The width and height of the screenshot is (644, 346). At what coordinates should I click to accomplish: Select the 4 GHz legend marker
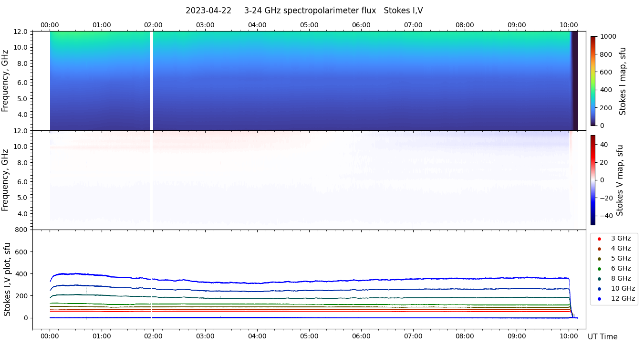(x=599, y=249)
